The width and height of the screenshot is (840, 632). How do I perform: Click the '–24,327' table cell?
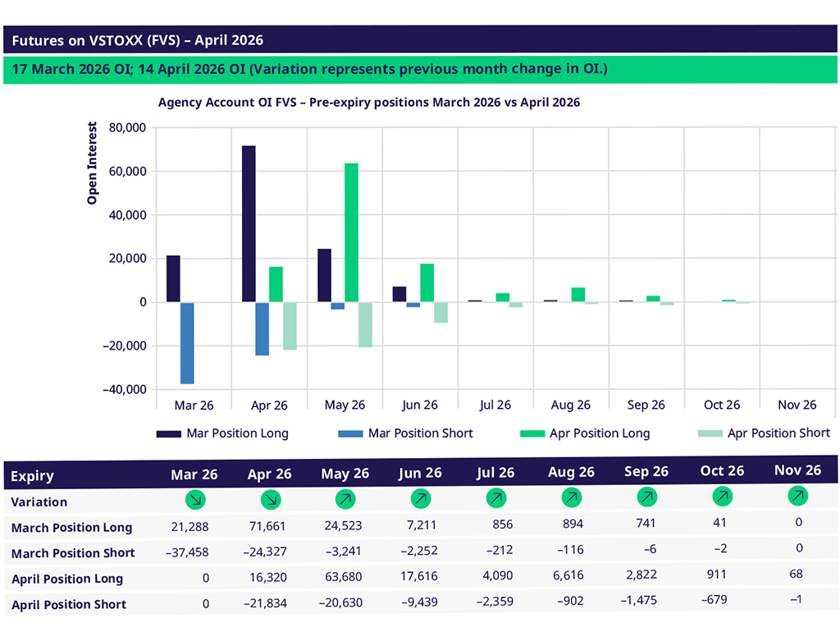click(265, 552)
